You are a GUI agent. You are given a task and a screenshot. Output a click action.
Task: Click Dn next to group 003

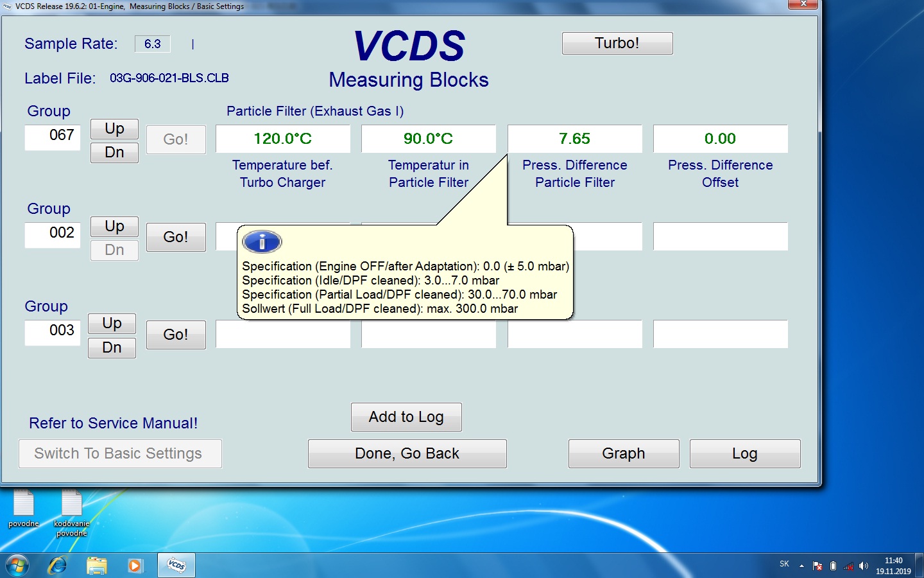[x=112, y=347]
